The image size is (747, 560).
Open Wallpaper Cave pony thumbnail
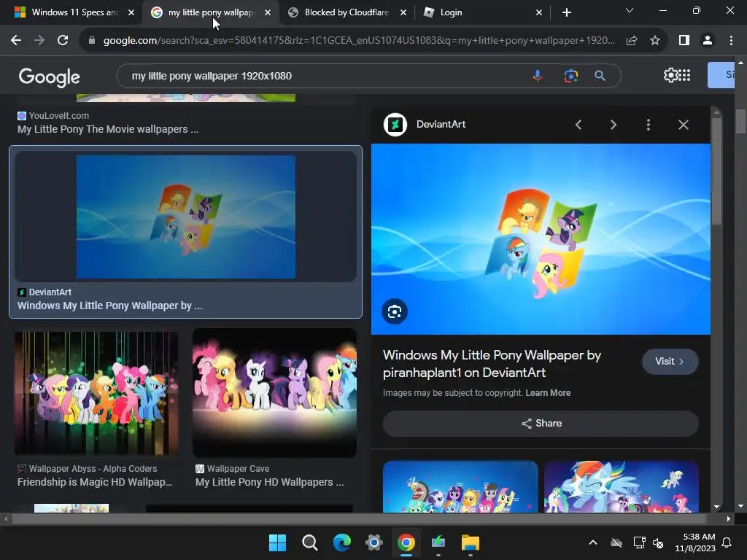274,393
